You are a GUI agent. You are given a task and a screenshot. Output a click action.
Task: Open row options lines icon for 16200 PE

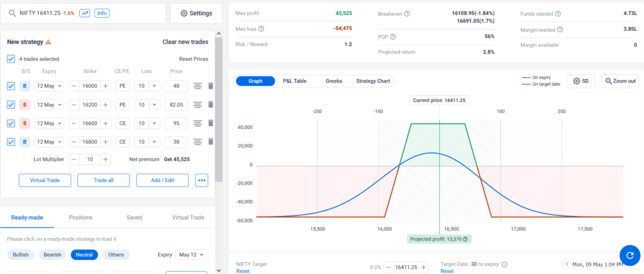point(197,105)
